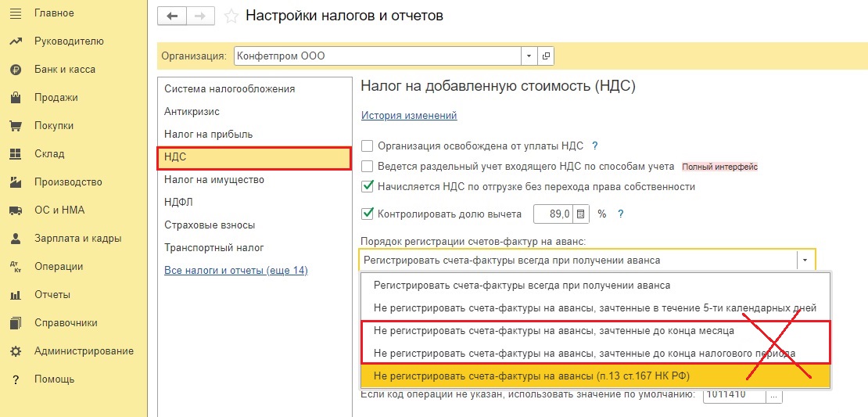Click the Операции Дт/Кт icon
Viewport: 868px width, 417px height.
click(16, 266)
